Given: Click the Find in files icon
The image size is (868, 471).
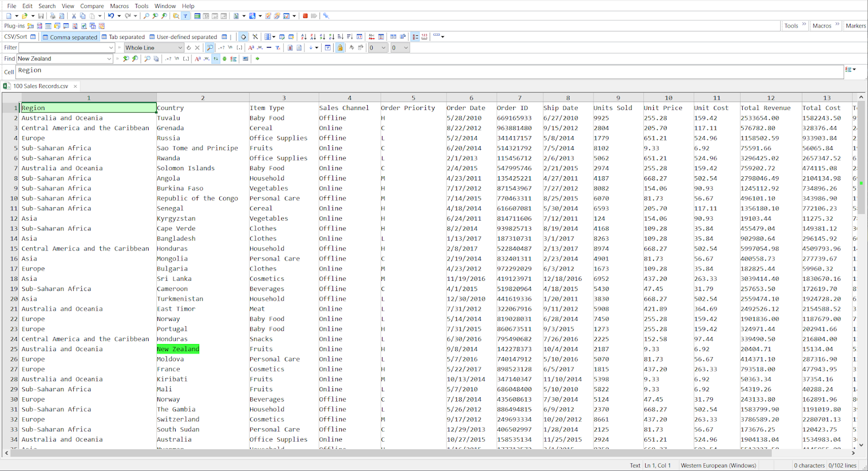Looking at the screenshot, I should (176, 16).
